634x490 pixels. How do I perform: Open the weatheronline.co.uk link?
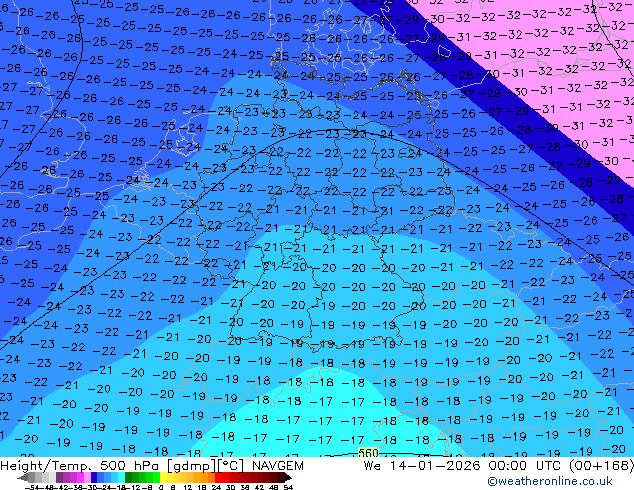[x=550, y=481]
